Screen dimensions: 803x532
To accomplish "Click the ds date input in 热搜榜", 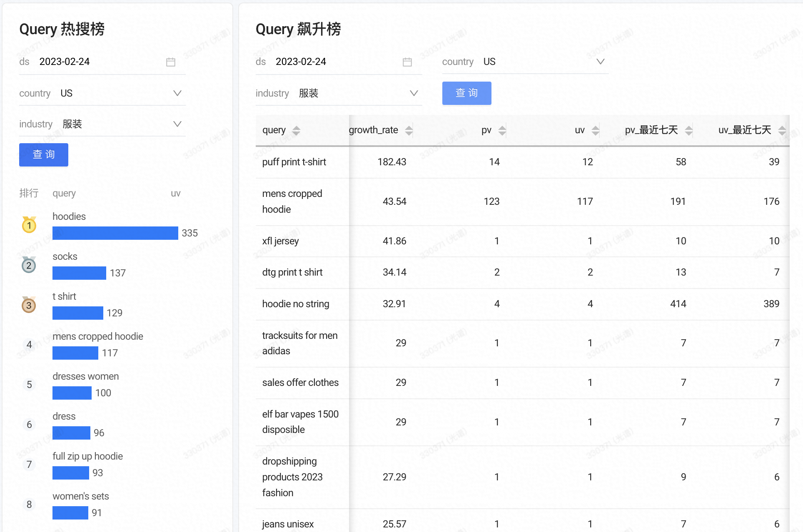I will pyautogui.click(x=102, y=62).
